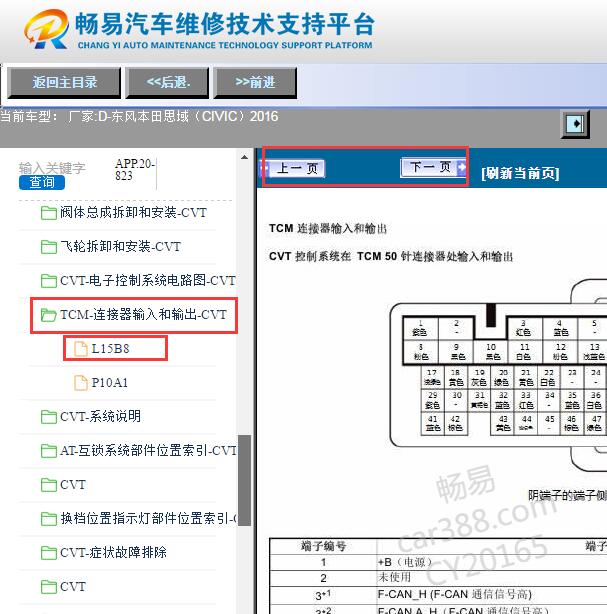Click folder icon of AT-互锁系统部件位置索引-CVT
The image size is (607, 614).
pyautogui.click(x=49, y=451)
